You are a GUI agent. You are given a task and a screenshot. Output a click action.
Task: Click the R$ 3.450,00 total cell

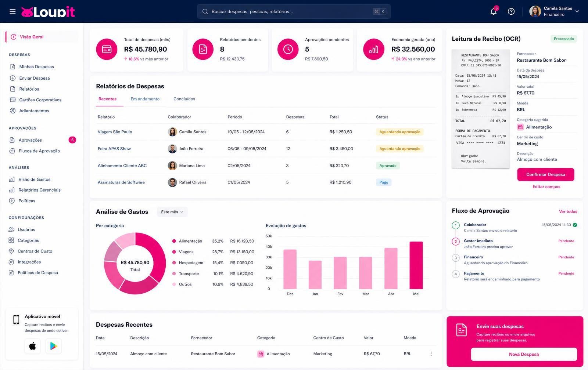(x=341, y=149)
